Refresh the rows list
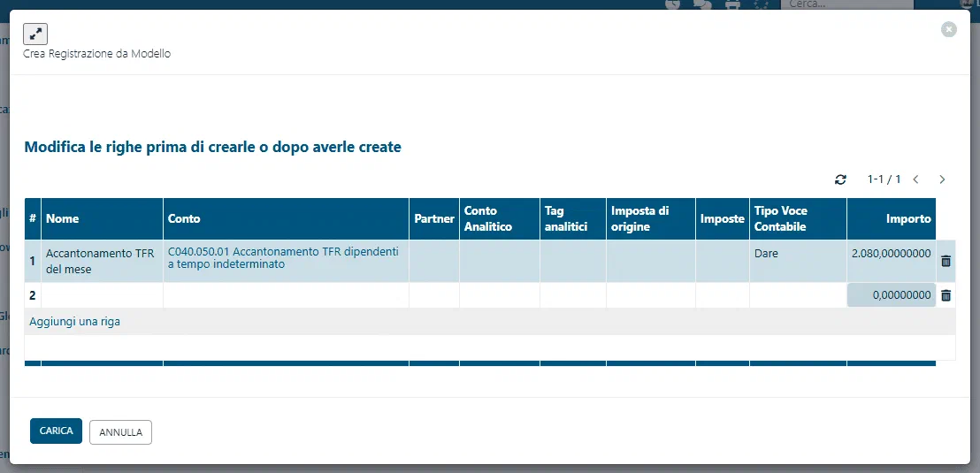Viewport: 980px width, 473px height. [x=840, y=179]
